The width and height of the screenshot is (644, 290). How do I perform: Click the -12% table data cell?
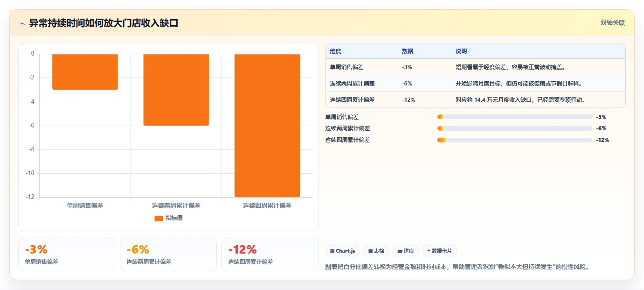click(408, 100)
